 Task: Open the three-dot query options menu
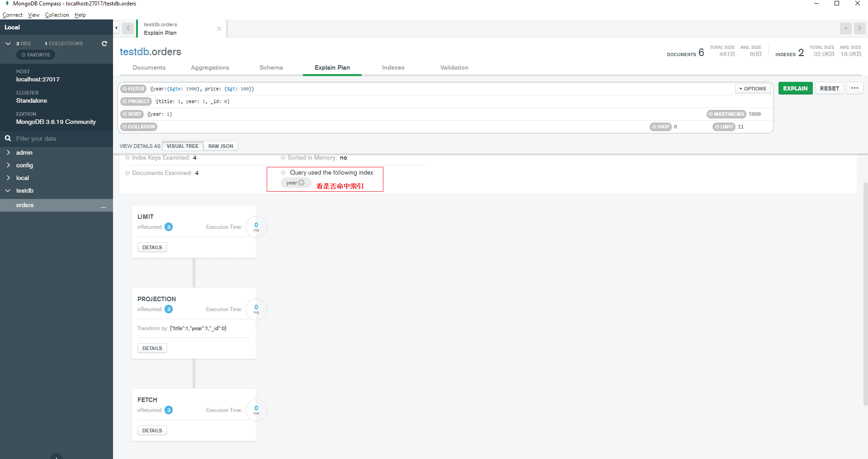[854, 88]
